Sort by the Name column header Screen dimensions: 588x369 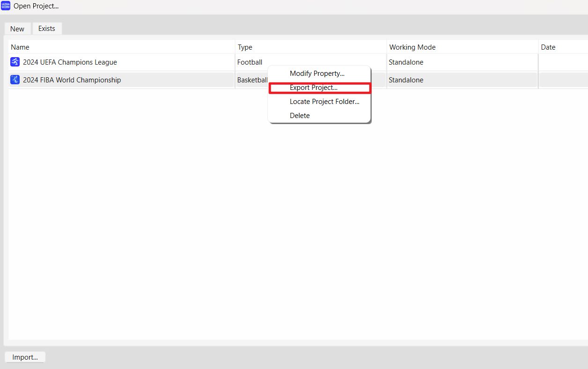coord(20,47)
